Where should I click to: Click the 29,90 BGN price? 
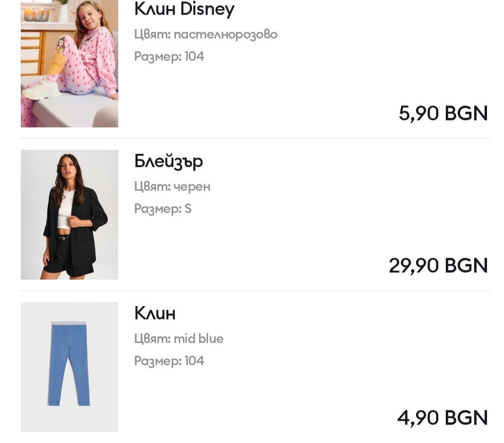click(438, 266)
